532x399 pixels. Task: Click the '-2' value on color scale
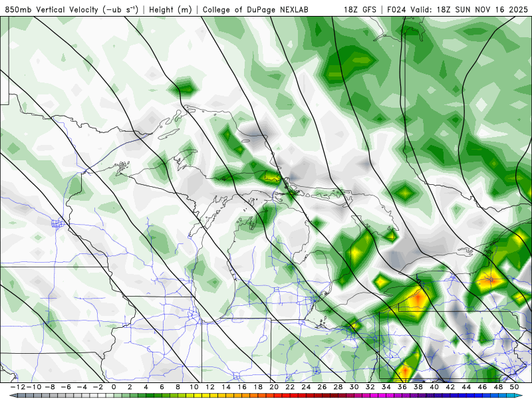point(98,387)
